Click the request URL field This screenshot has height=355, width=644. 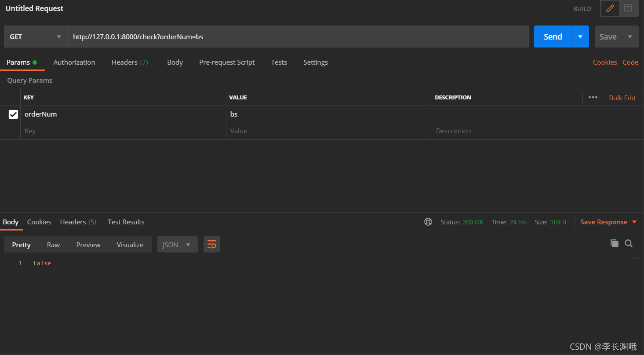298,37
